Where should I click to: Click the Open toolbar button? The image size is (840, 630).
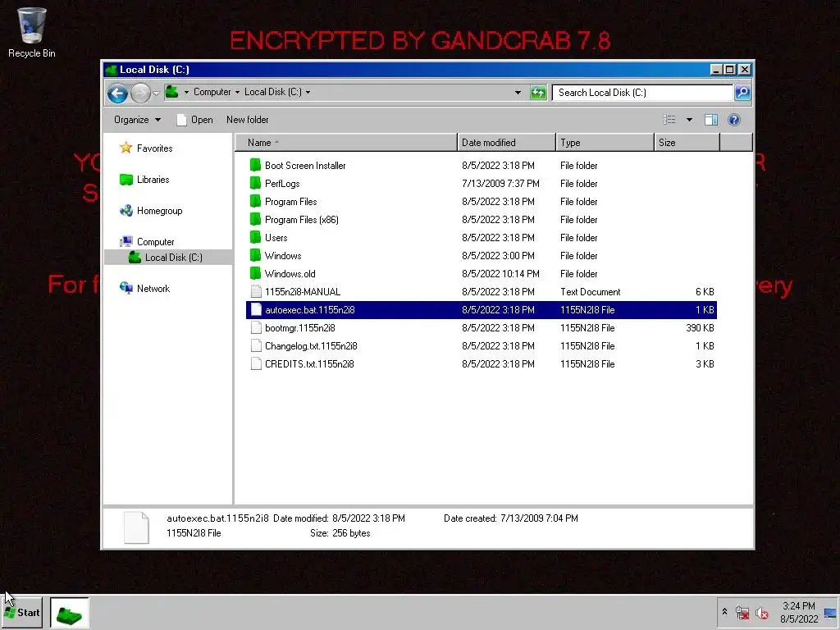(x=195, y=120)
